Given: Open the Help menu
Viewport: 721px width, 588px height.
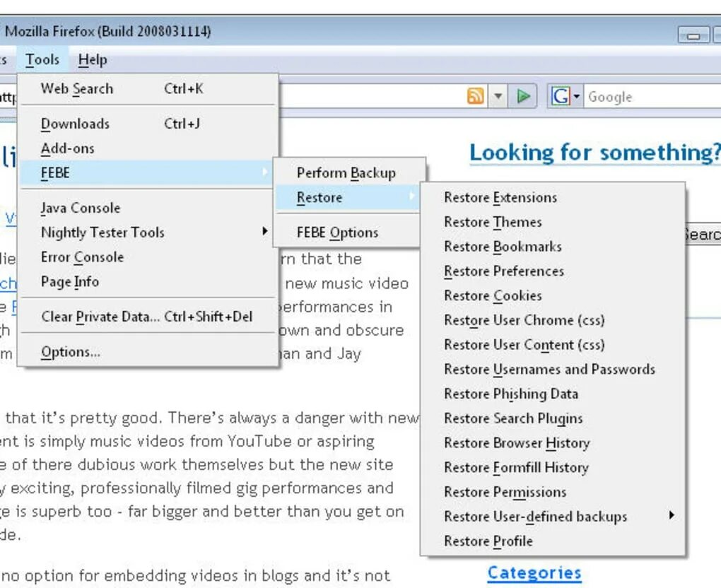Looking at the screenshot, I should pos(93,60).
